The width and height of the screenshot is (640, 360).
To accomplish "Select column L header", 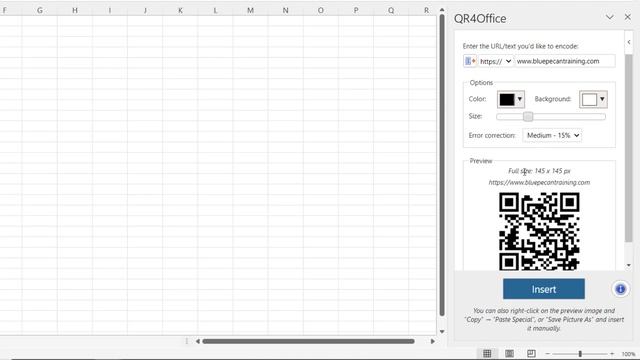I will click(x=215, y=11).
